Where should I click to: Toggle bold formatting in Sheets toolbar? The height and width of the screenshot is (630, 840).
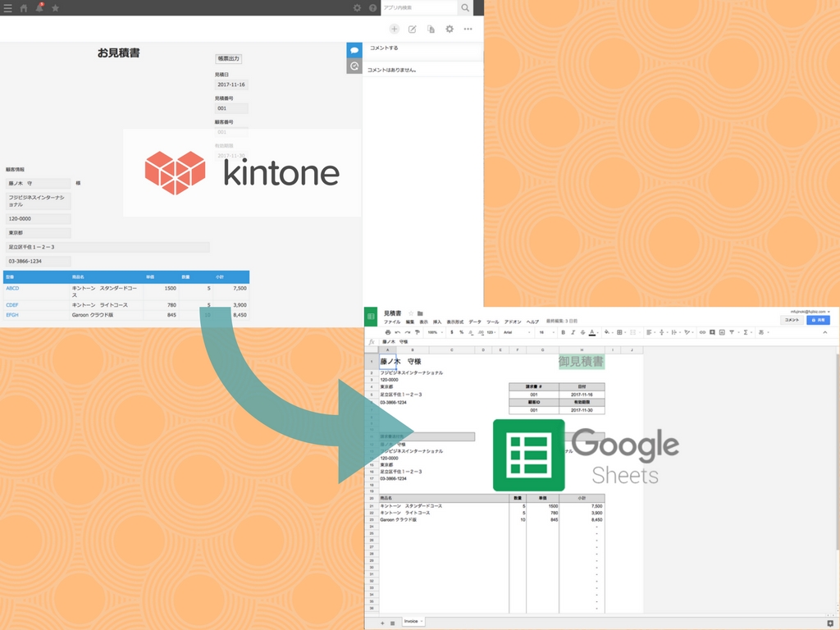click(x=562, y=332)
